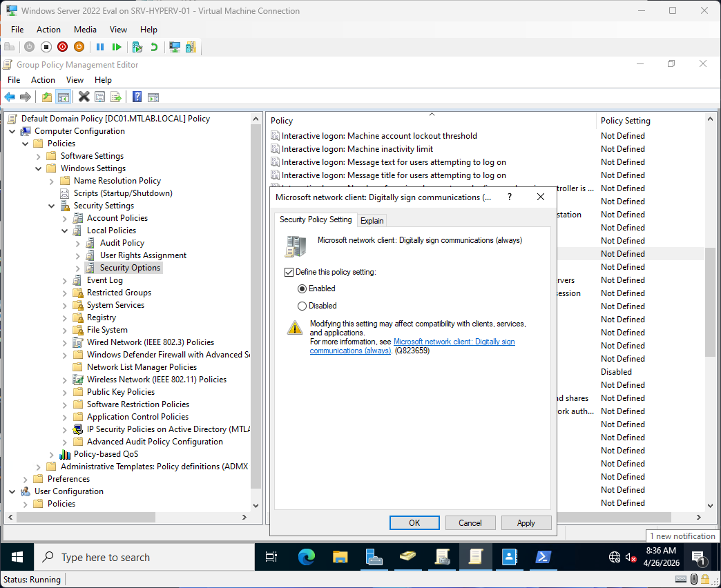Click the Delete X toolbar icon
The width and height of the screenshot is (721, 588).
click(x=84, y=97)
